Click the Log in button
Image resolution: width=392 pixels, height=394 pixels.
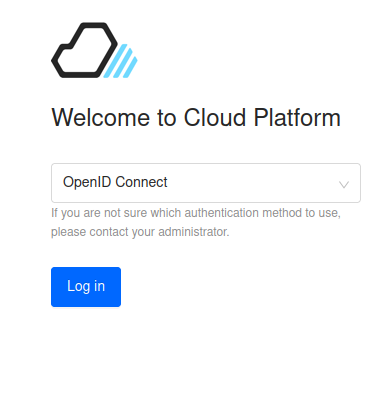pos(86,287)
